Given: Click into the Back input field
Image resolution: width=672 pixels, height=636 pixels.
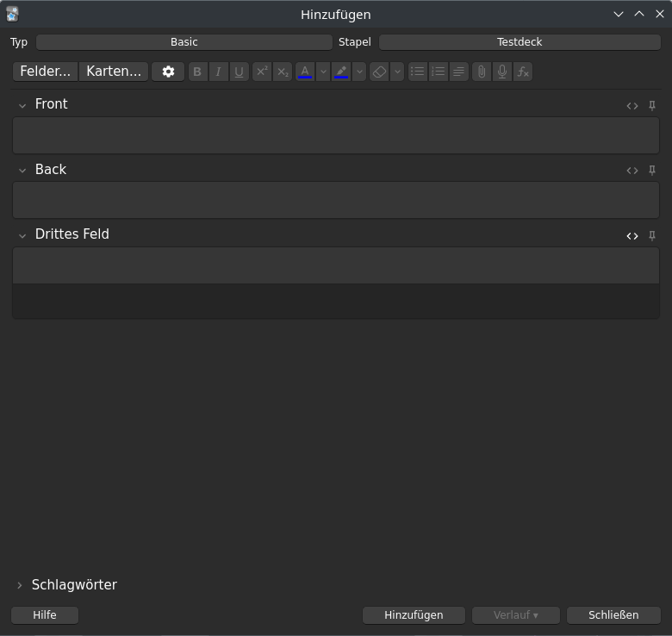Looking at the screenshot, I should pos(336,200).
